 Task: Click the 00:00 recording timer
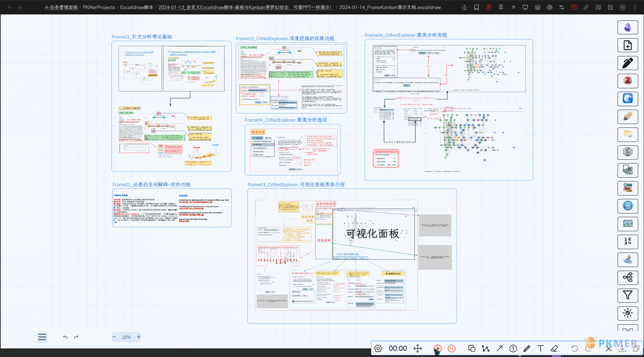(x=398, y=348)
